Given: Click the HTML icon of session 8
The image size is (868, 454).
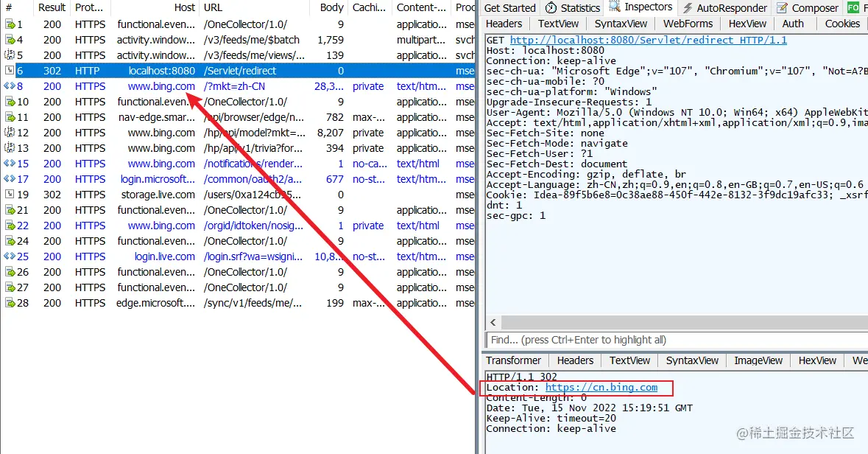Looking at the screenshot, I should 10,86.
